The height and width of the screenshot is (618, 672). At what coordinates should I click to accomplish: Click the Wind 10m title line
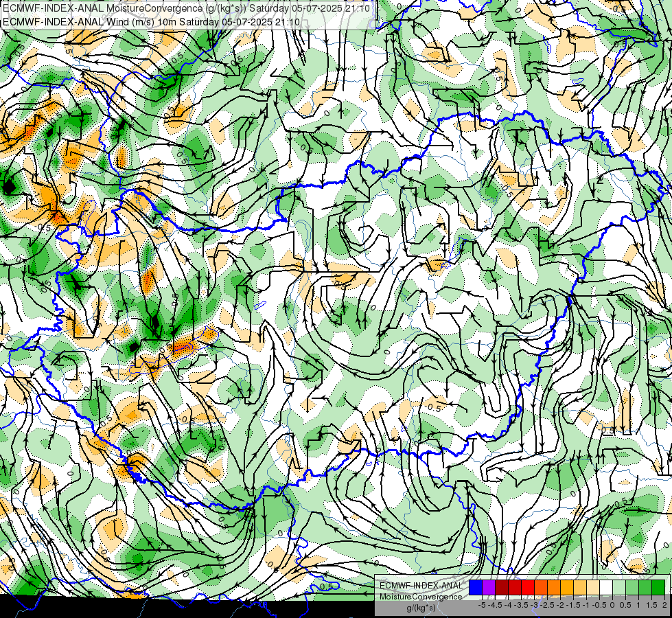point(151,22)
